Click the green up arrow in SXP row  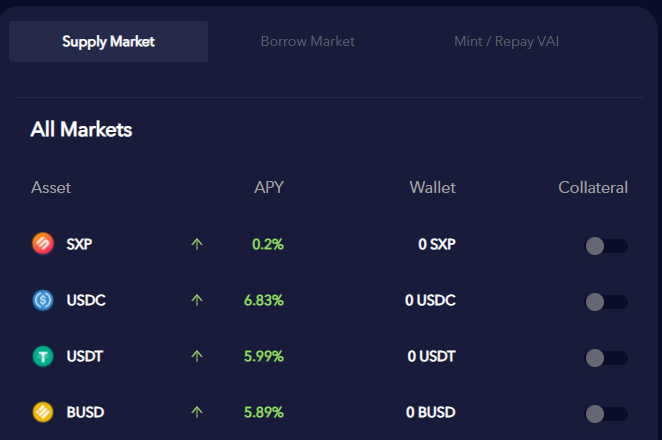[197, 244]
